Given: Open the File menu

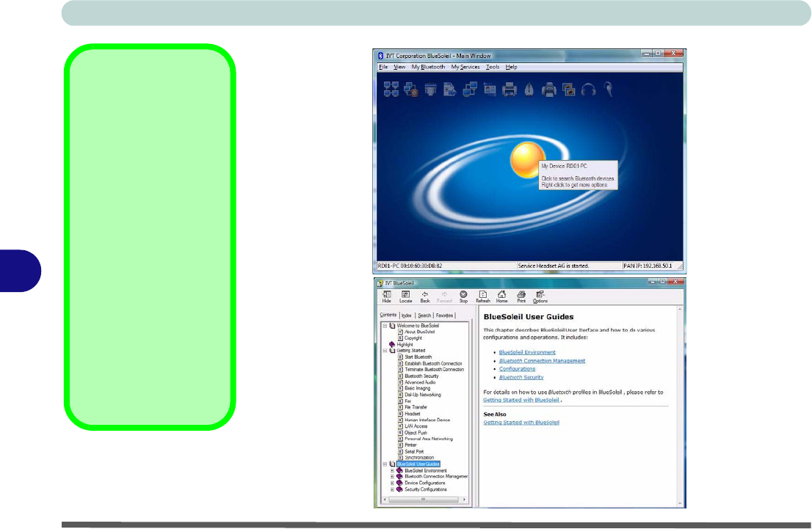Looking at the screenshot, I should (383, 67).
